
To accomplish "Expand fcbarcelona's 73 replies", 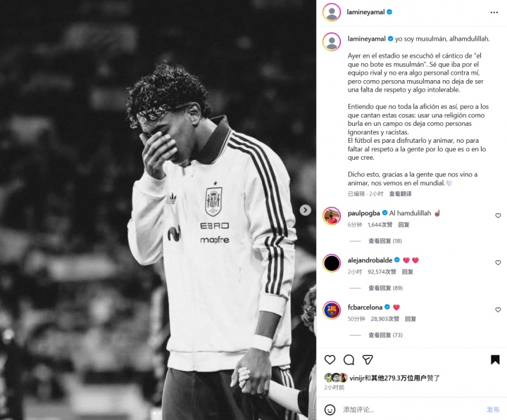I will (x=385, y=335).
